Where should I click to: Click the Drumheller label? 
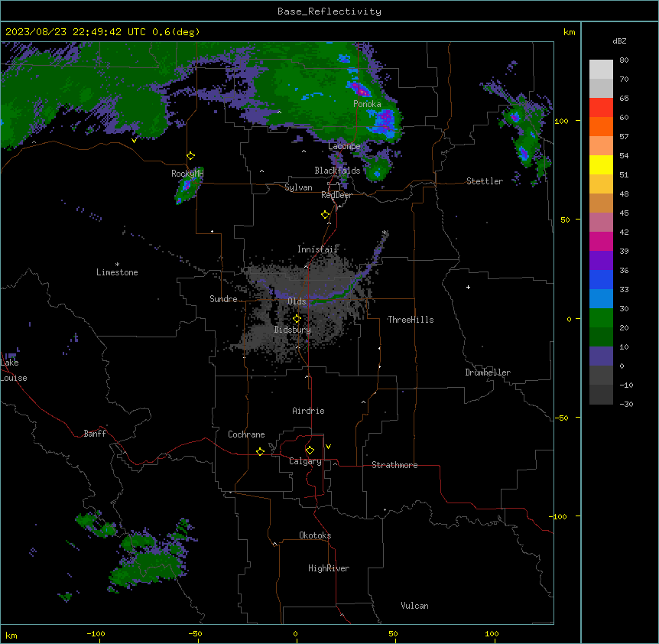(488, 372)
